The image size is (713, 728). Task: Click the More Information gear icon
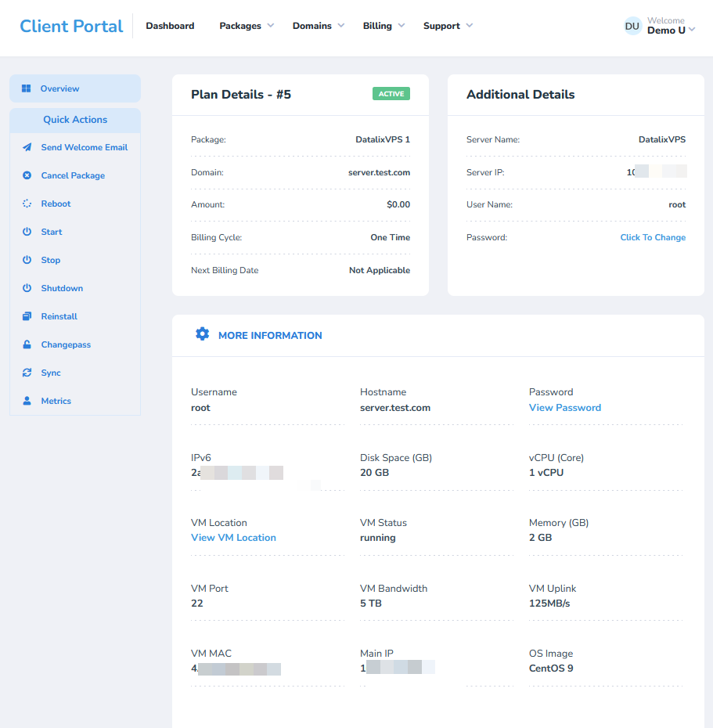point(202,334)
